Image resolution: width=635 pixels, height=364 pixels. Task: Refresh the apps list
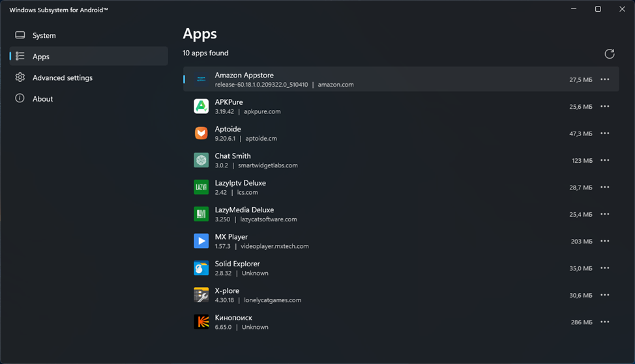click(x=610, y=54)
